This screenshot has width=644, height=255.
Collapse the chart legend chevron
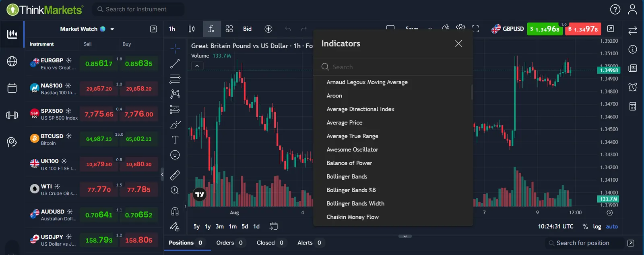point(197,66)
